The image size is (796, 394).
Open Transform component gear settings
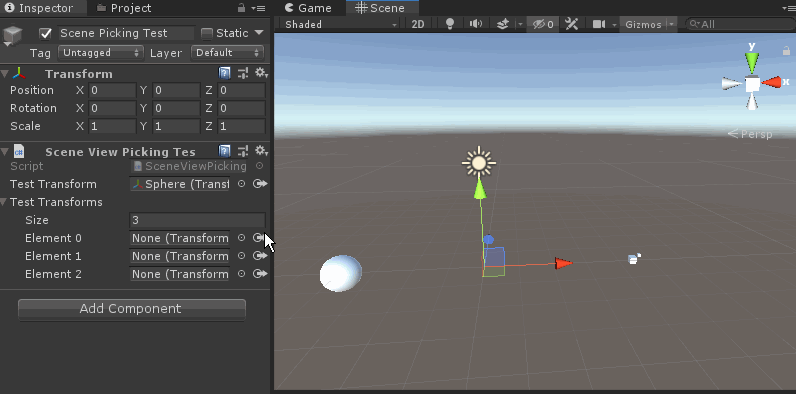(261, 73)
